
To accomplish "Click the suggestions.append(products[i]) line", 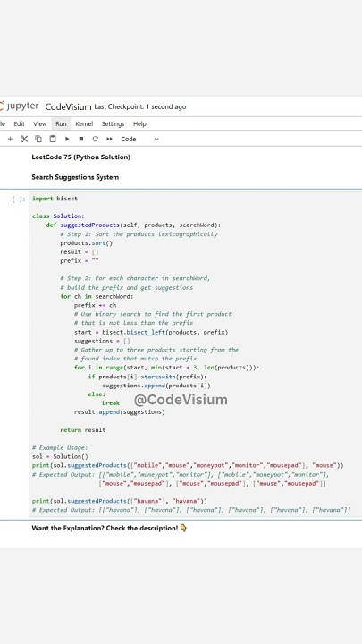I will click(156, 386).
